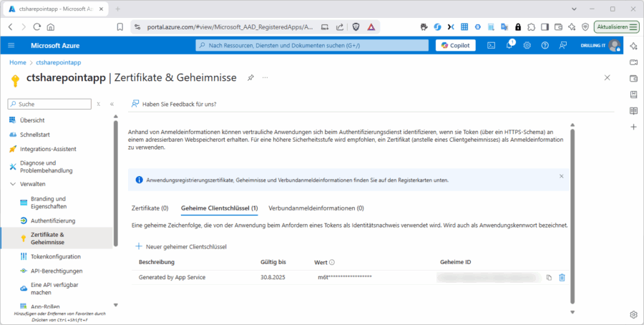Go back in the browser
Viewport: 644px width, 325px height.
click(11, 27)
